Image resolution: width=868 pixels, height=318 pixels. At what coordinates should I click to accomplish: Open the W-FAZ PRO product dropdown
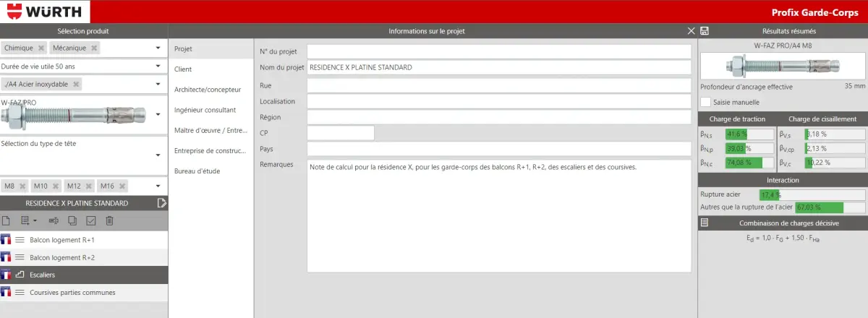coord(158,114)
